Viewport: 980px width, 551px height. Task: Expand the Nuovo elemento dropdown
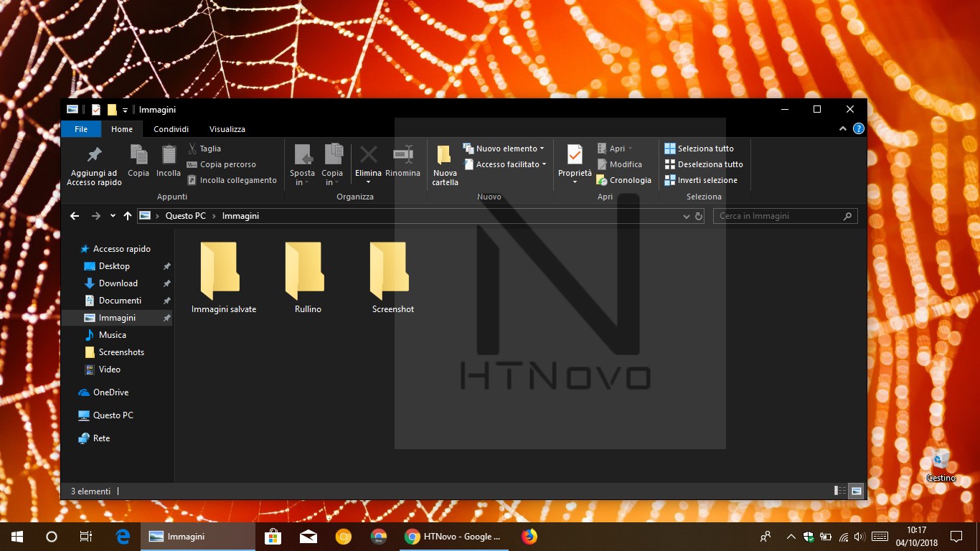pos(542,149)
